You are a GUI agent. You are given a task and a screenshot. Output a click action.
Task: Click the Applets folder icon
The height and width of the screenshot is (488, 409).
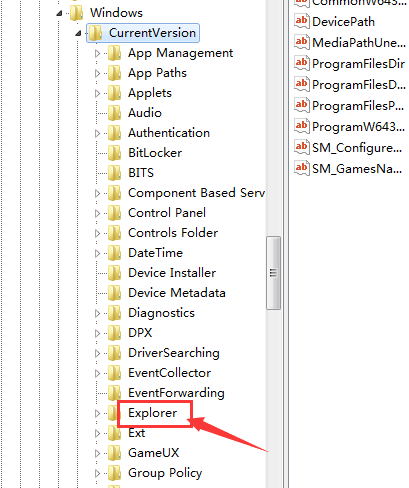click(x=115, y=93)
